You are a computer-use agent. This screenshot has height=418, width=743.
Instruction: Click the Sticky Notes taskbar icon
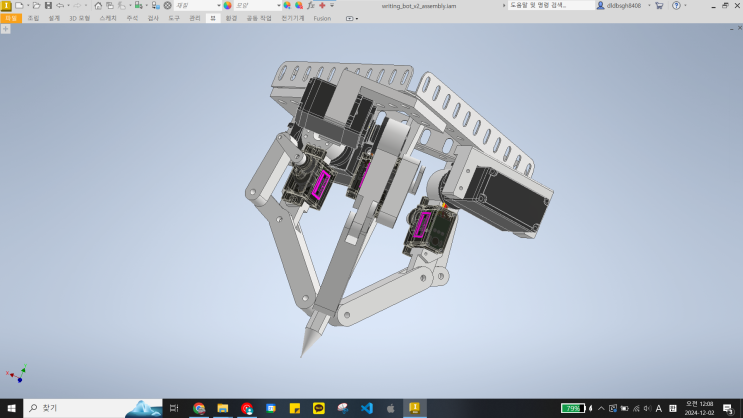(x=295, y=408)
